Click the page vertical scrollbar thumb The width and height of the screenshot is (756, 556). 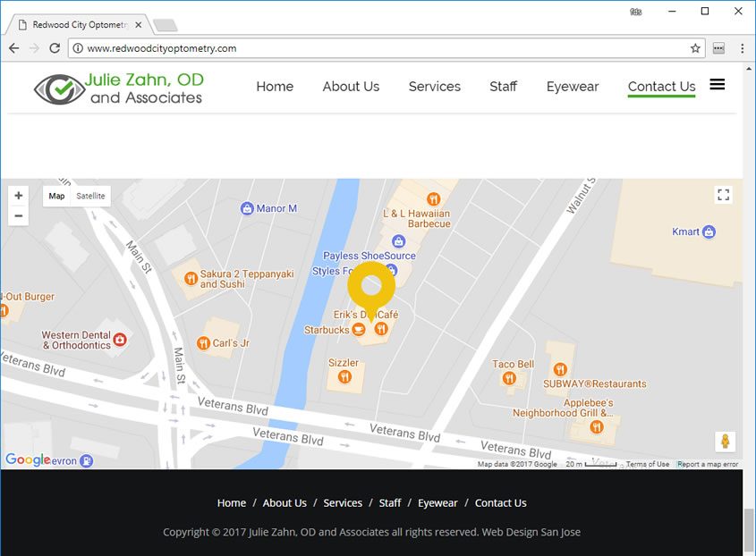[749, 529]
